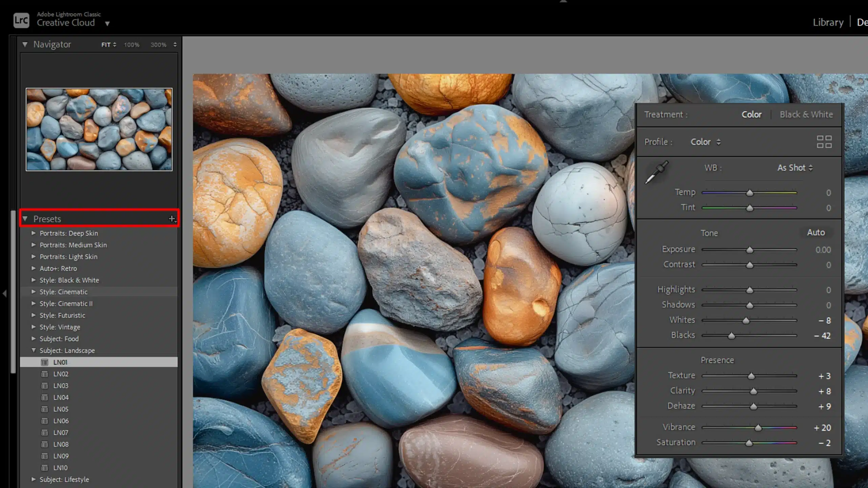The image size is (868, 488).
Task: Expand Portraits: Light Skin preset group
Action: click(x=34, y=257)
